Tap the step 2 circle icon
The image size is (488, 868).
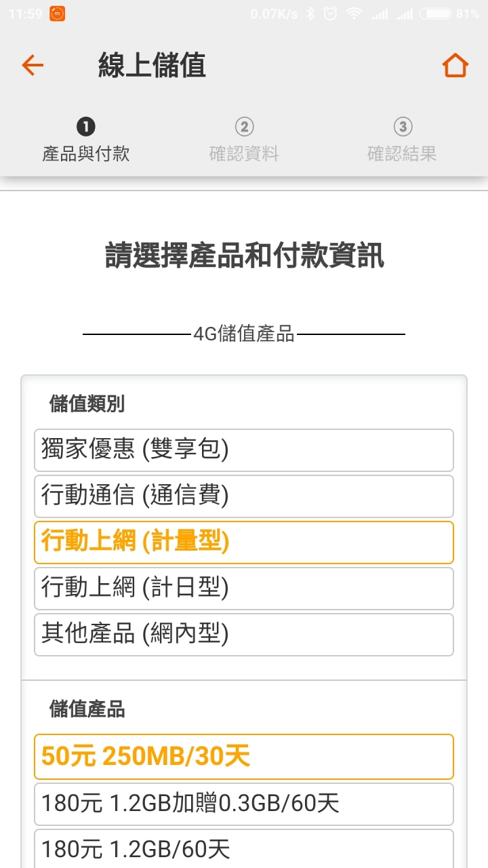point(244,126)
